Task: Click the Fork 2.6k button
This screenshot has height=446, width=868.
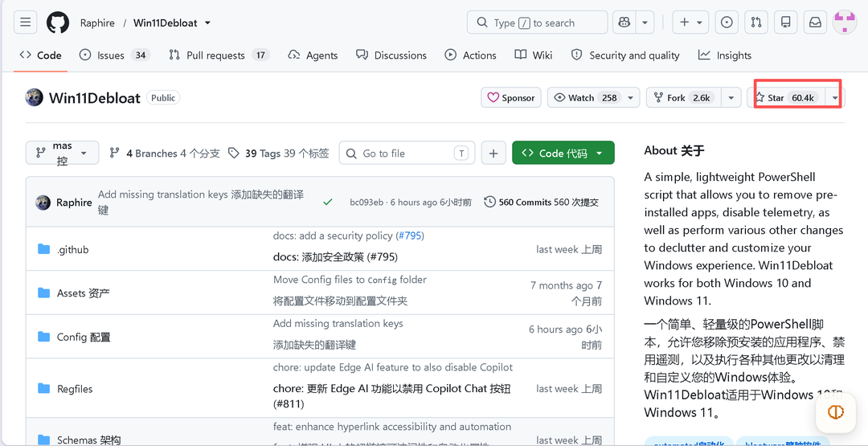Action: 684,98
